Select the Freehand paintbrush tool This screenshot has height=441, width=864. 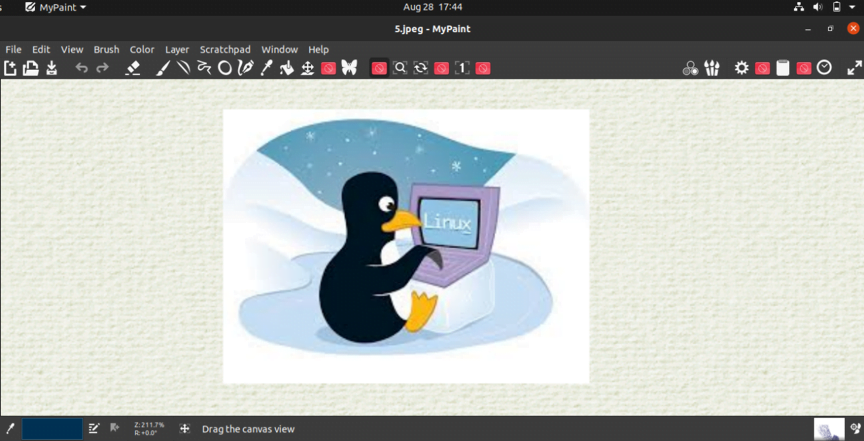point(161,68)
